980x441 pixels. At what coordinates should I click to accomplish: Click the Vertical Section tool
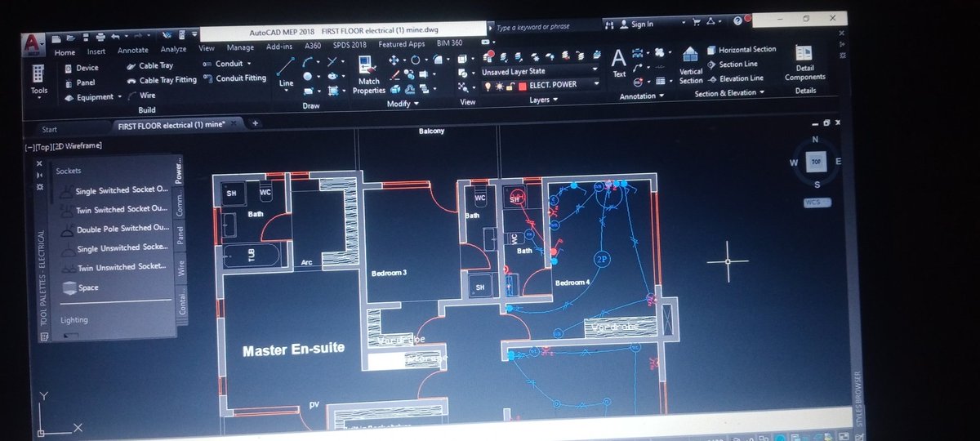point(691,65)
